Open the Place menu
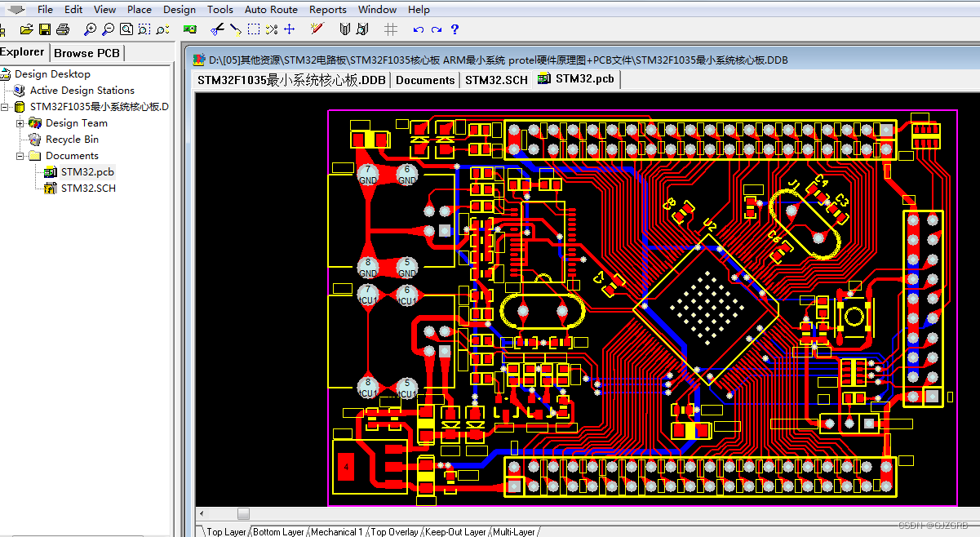The width and height of the screenshot is (980, 537). pyautogui.click(x=139, y=10)
